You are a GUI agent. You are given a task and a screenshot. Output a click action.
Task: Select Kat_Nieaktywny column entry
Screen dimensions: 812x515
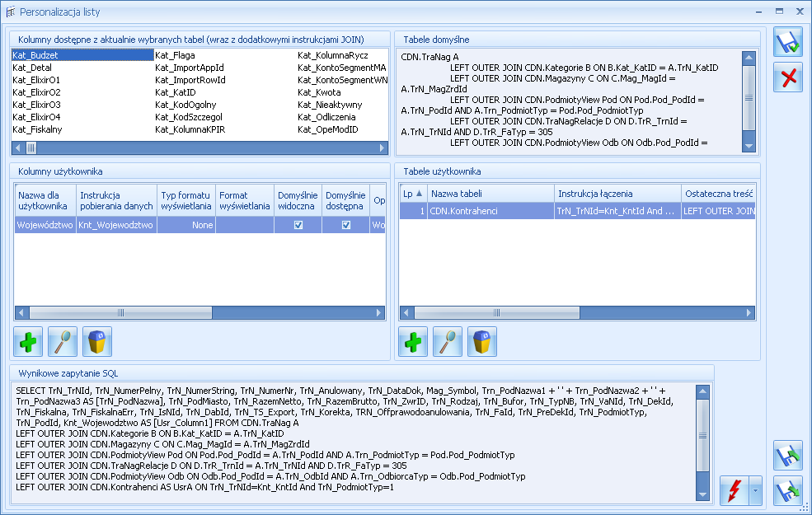[x=330, y=105]
